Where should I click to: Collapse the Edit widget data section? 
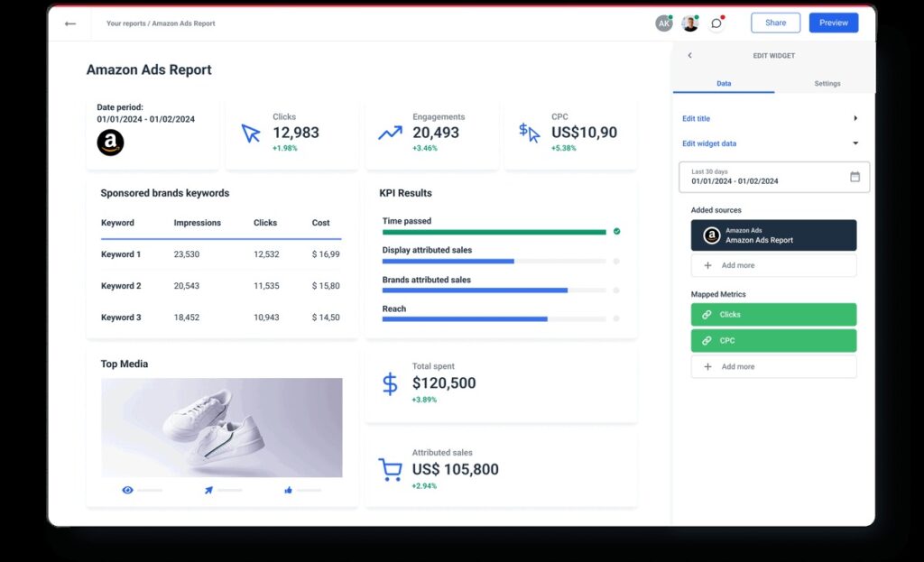(x=769, y=143)
